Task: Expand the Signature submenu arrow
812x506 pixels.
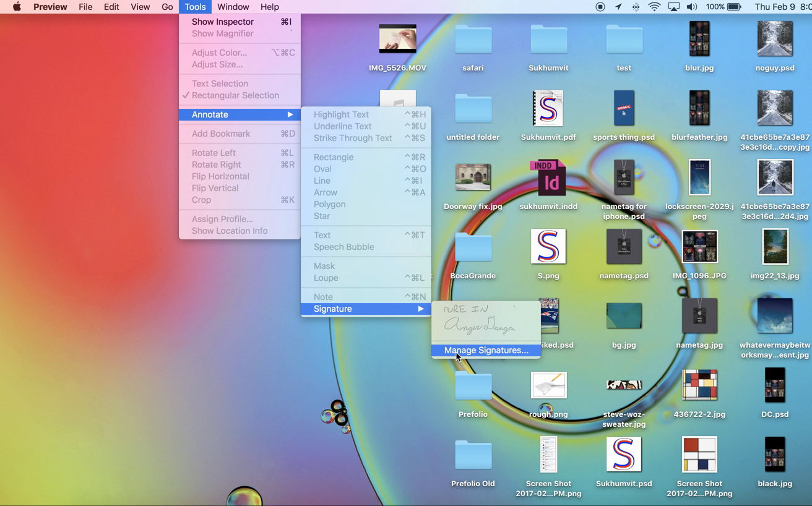Action: pos(420,309)
